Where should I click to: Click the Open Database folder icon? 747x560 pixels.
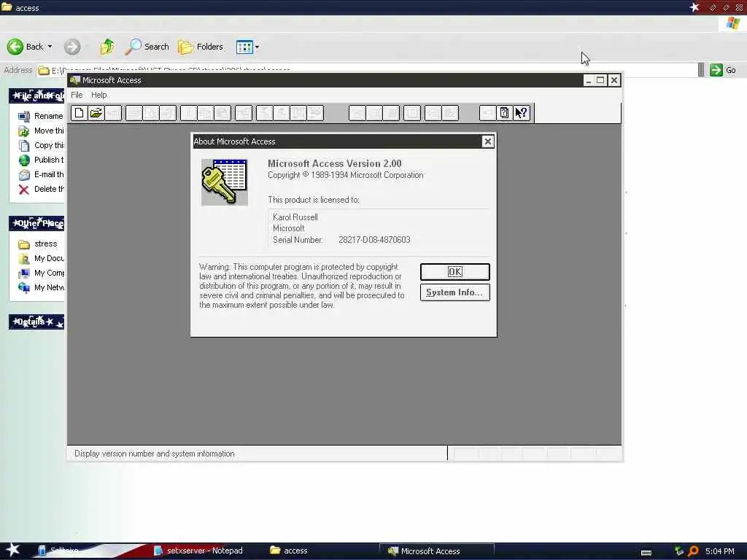[96, 113]
